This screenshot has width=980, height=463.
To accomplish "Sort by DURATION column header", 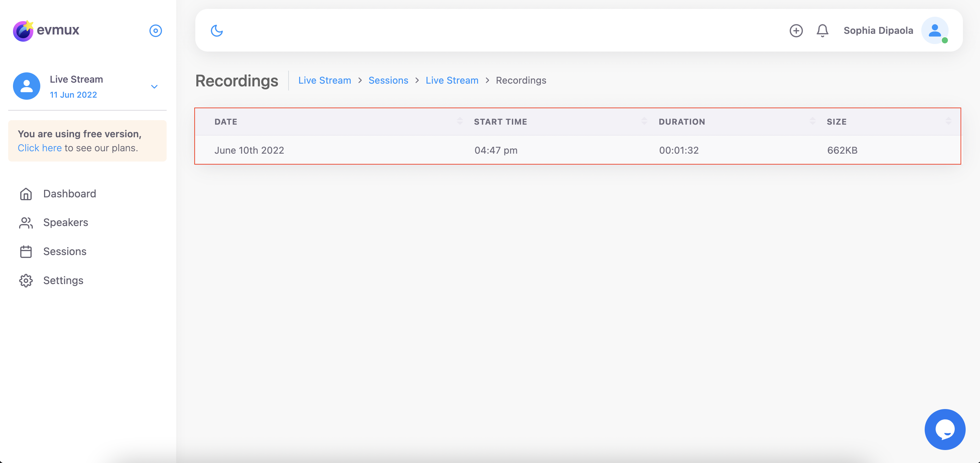I will tap(682, 122).
